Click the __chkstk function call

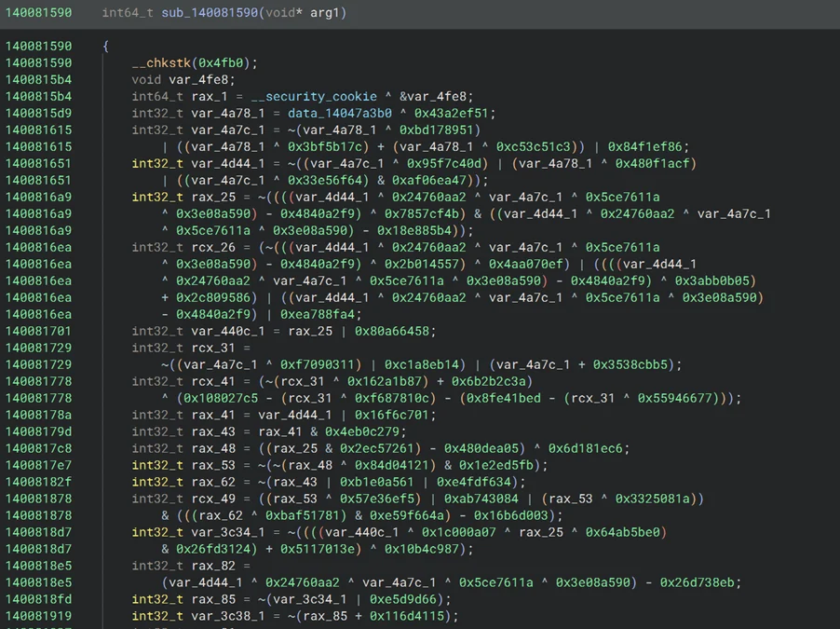(x=161, y=62)
